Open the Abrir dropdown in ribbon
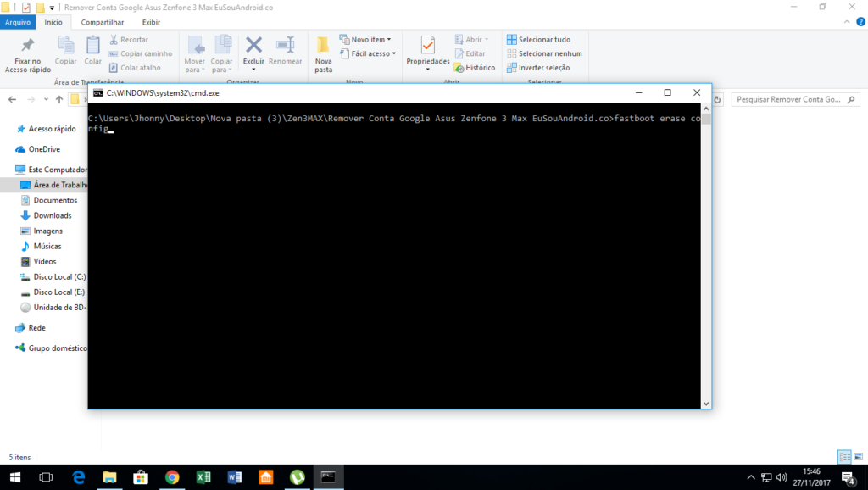 coord(471,40)
